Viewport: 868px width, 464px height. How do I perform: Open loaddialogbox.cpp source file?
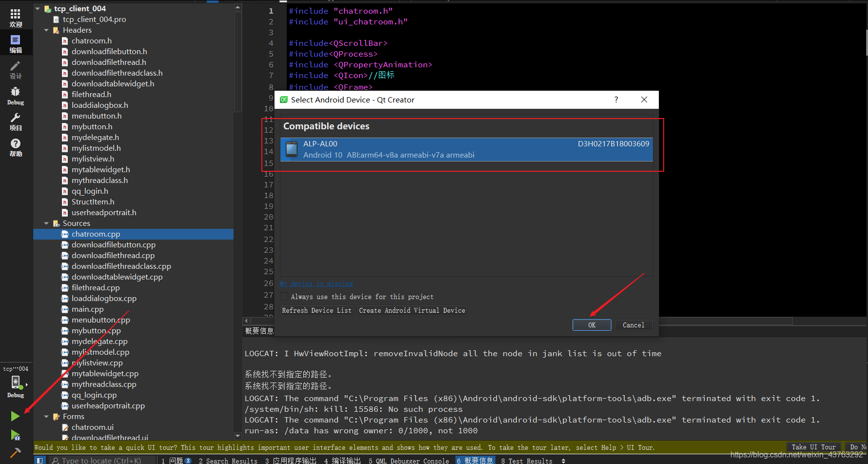click(x=104, y=299)
